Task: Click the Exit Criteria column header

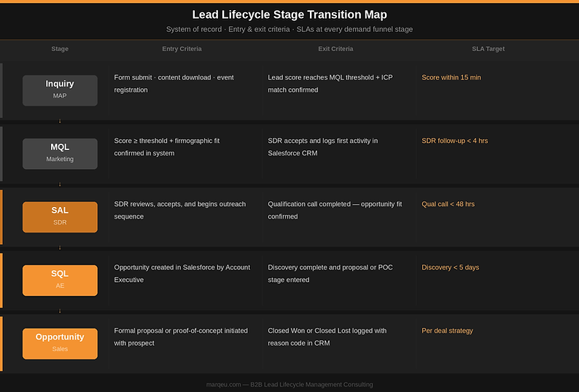Action: point(335,49)
